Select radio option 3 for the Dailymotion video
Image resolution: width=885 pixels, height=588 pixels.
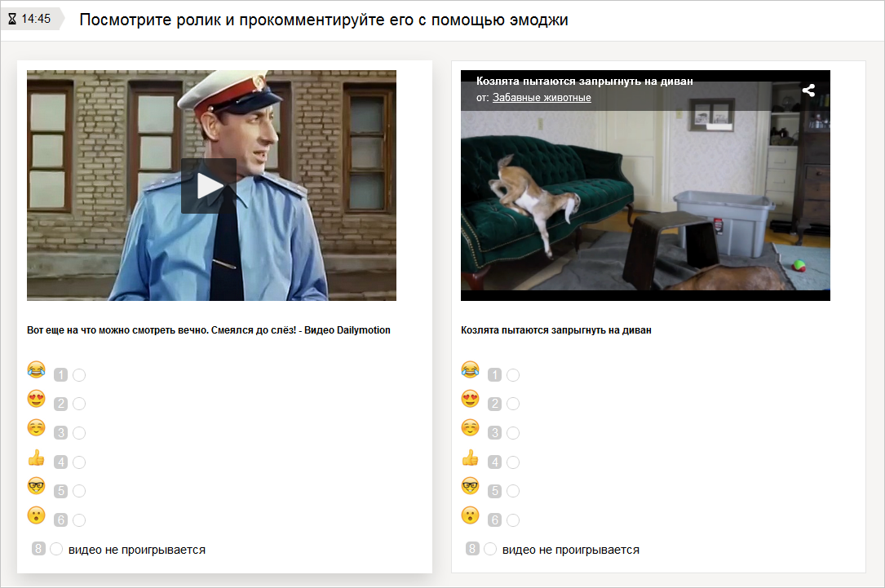[79, 433]
